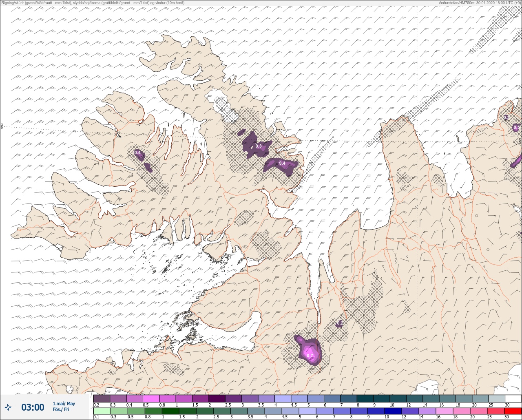
Task: Select the dark teal 8 swatch, snow legend
Action: tap(365, 398)
